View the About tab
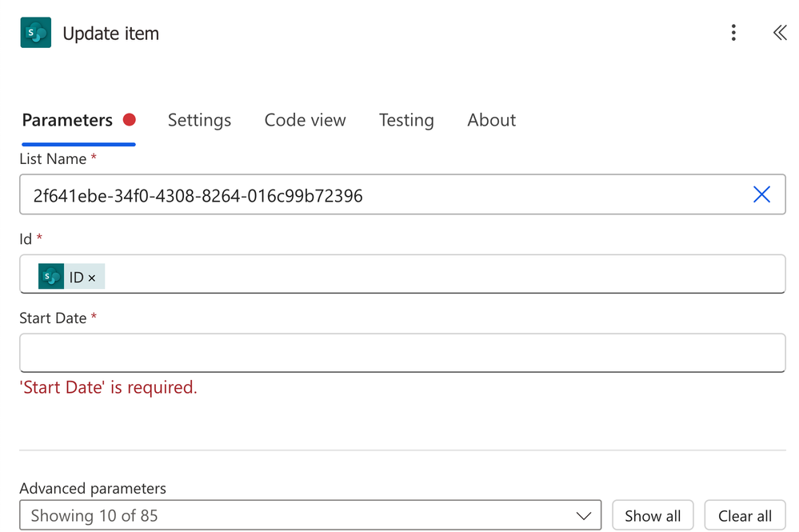 tap(491, 120)
